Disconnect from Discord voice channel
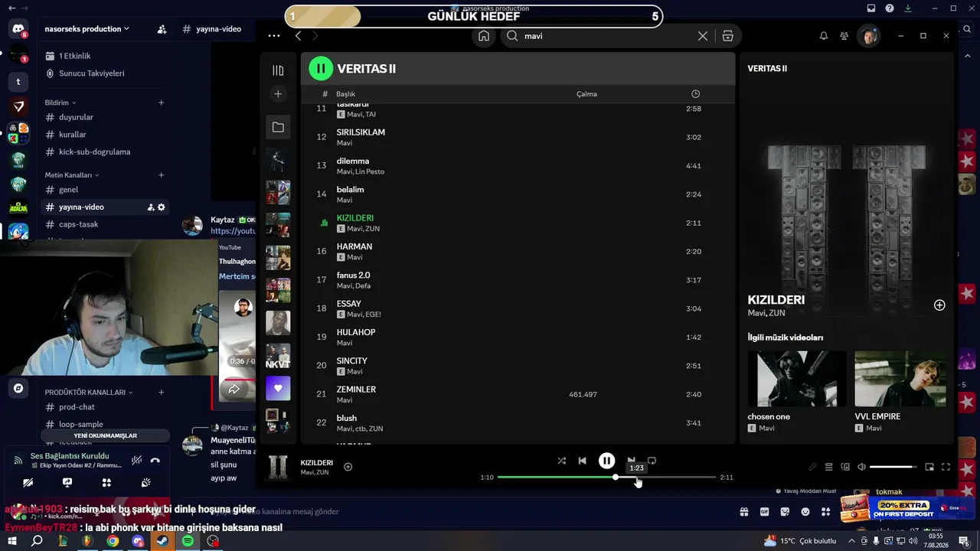Image resolution: width=980 pixels, height=551 pixels. 155,461
